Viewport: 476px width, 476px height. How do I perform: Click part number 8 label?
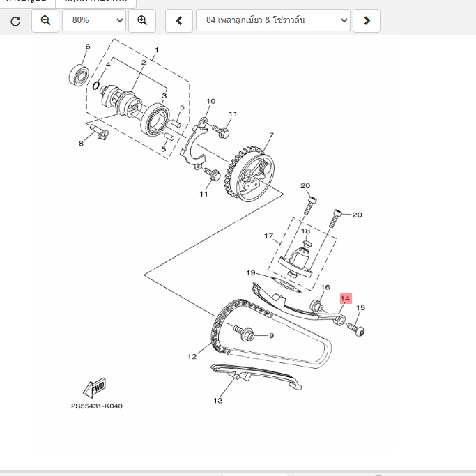(81, 144)
